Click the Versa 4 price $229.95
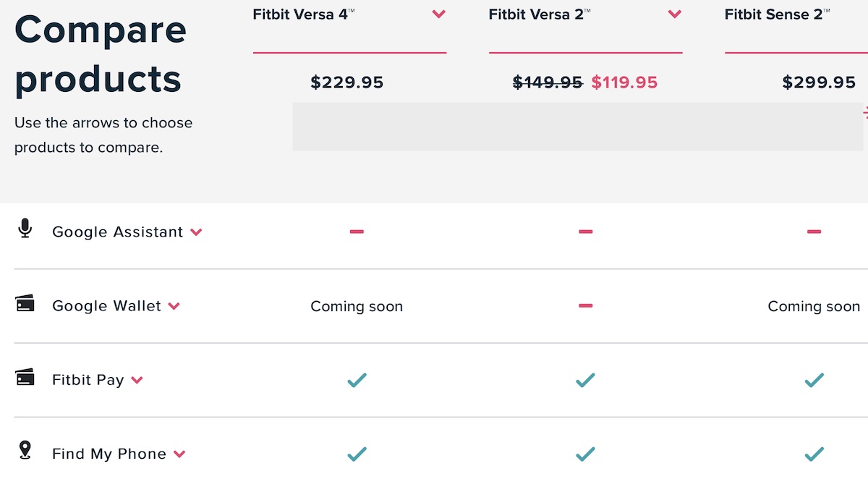 click(347, 82)
